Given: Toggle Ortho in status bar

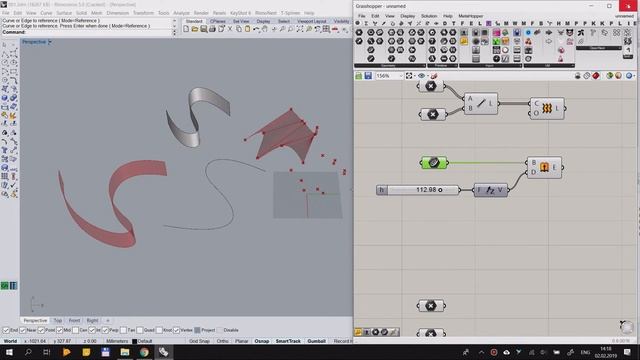Looking at the screenshot, I should 222,341.
